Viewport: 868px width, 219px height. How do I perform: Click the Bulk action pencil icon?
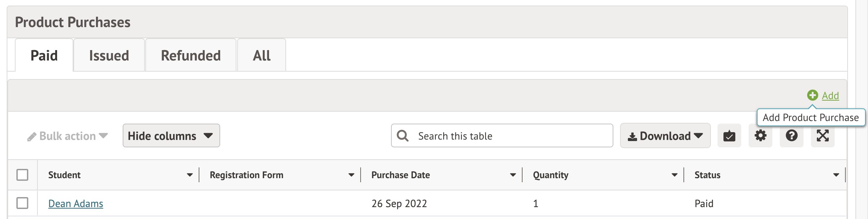click(33, 136)
